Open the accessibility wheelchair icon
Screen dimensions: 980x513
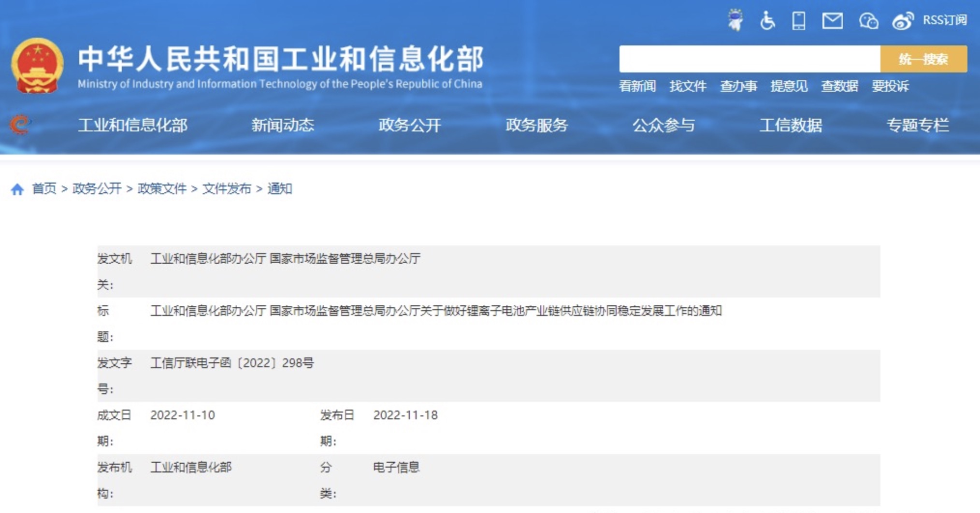pos(767,21)
